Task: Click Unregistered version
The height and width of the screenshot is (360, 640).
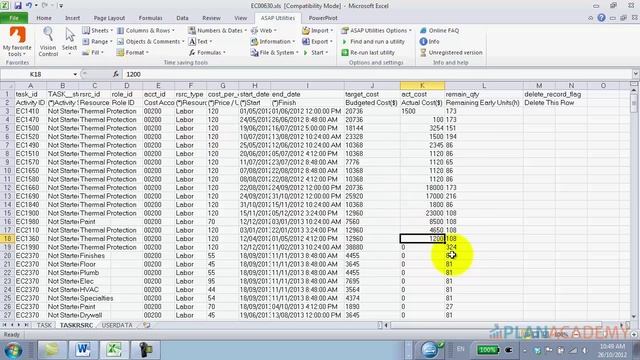Action: (451, 53)
